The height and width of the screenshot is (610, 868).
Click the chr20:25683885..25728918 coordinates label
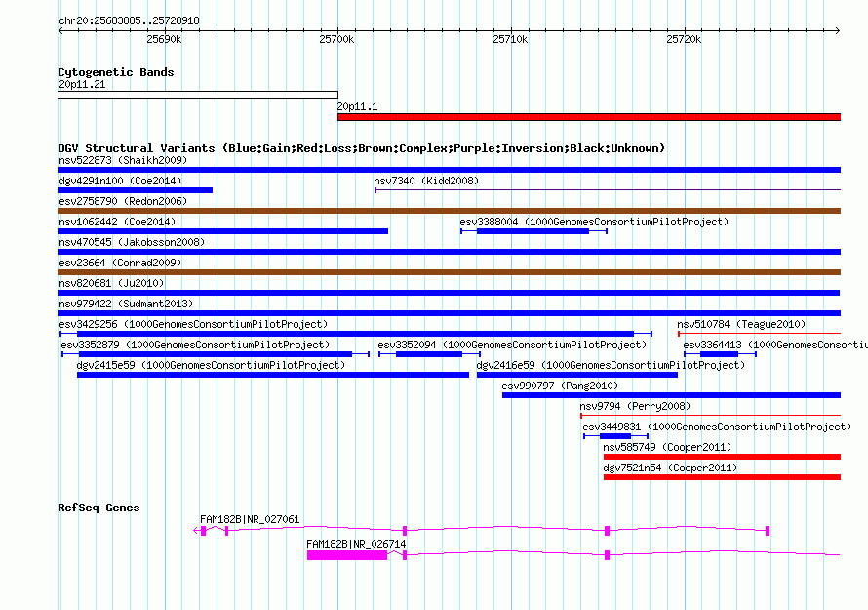129,21
